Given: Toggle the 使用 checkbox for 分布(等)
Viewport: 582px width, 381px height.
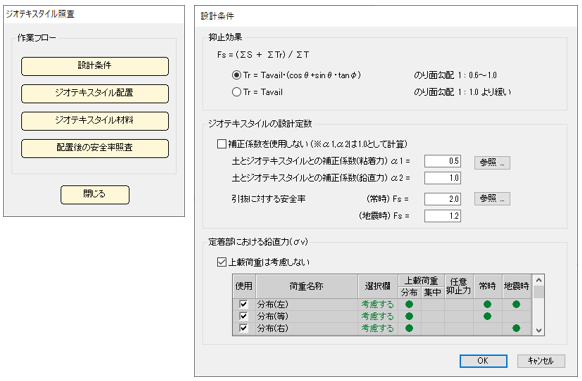Looking at the screenshot, I should [243, 316].
